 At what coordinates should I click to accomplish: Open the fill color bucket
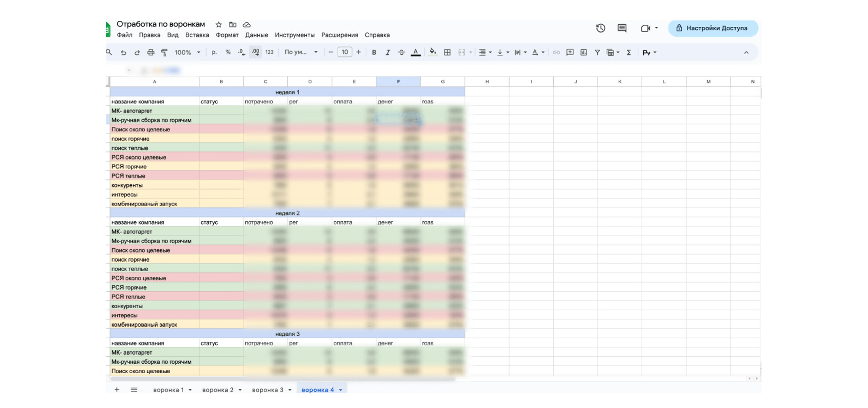(x=433, y=52)
